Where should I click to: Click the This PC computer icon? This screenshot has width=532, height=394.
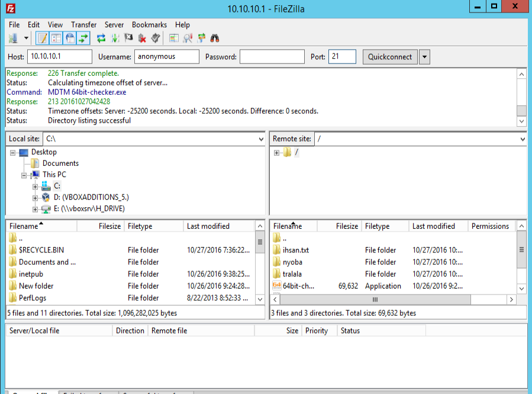click(35, 175)
